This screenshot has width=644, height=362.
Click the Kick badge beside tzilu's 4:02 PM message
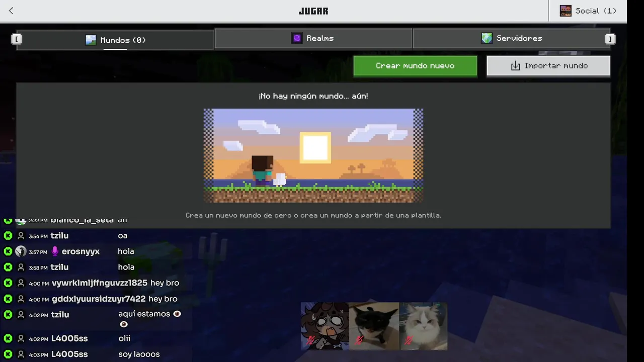[x=8, y=315]
